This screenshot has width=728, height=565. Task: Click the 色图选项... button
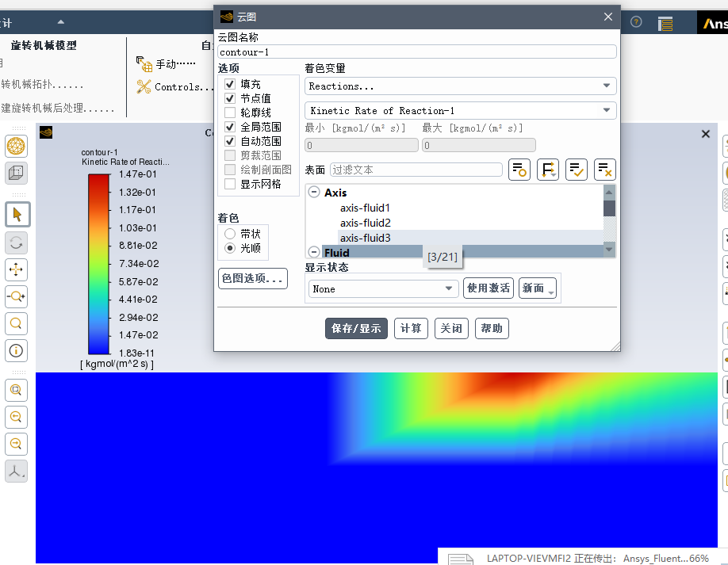tap(252, 279)
